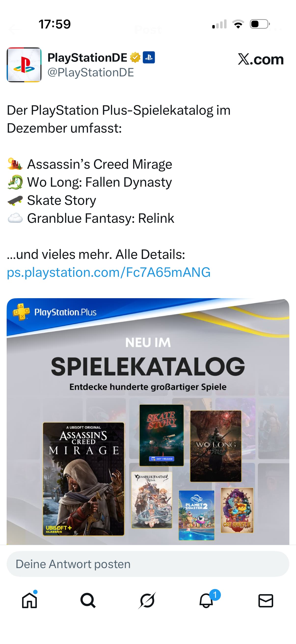Tap the battery indicator in status bar
Screen dimensions: 296x644
260,24
